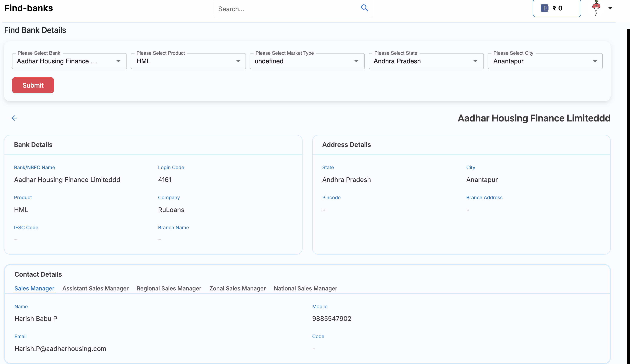Click the Harish.P@aadharhousing.com email address

pos(60,349)
